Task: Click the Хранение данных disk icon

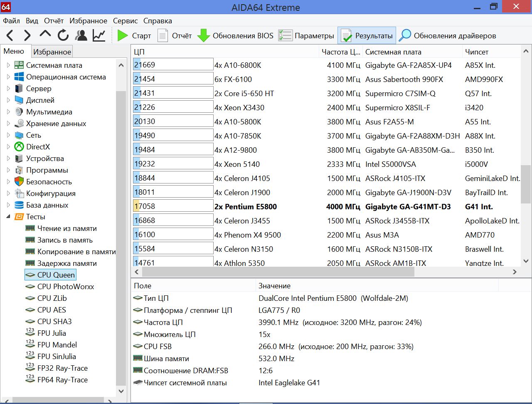Action: [x=19, y=124]
